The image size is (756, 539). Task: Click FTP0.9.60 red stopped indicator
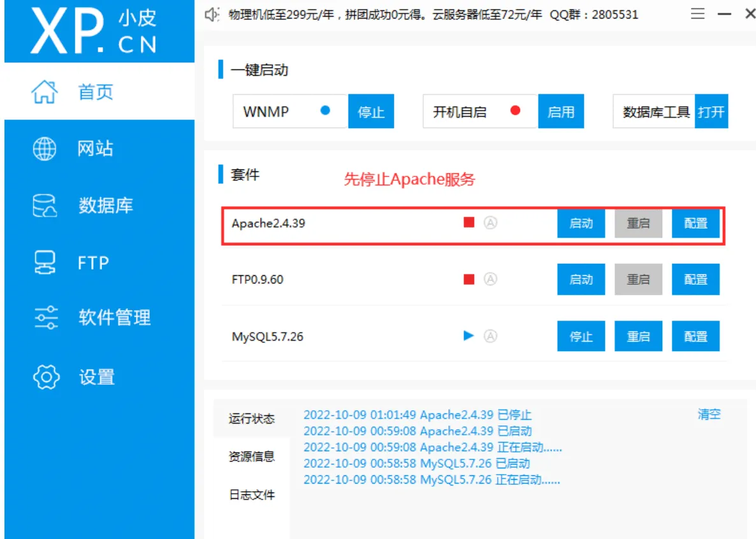click(x=469, y=279)
